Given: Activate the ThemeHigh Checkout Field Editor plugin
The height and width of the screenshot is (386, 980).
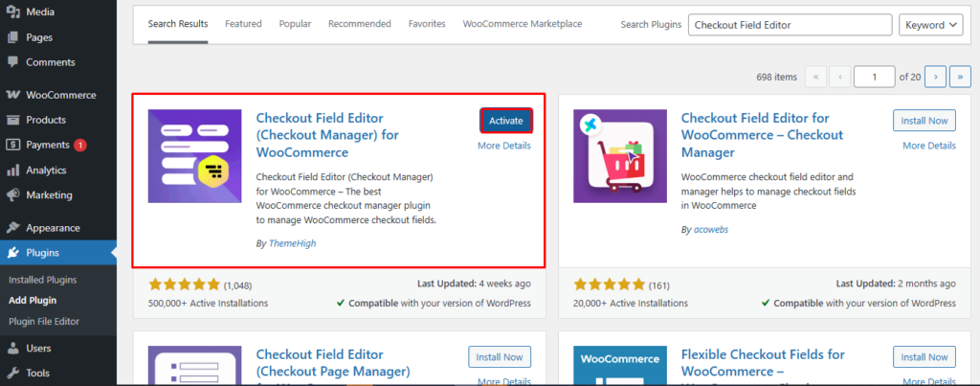Looking at the screenshot, I should pyautogui.click(x=505, y=121).
